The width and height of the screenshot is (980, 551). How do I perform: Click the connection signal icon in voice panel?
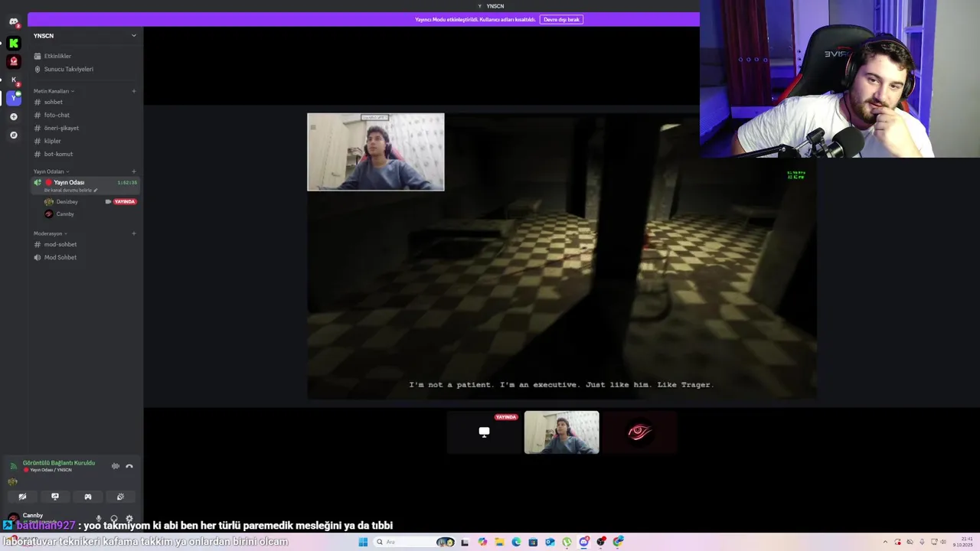tap(13, 465)
